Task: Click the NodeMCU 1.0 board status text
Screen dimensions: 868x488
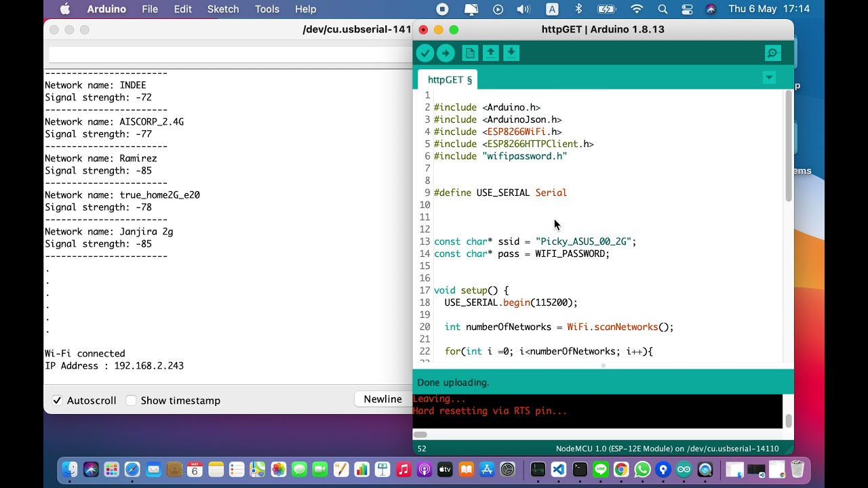Action: click(667, 449)
